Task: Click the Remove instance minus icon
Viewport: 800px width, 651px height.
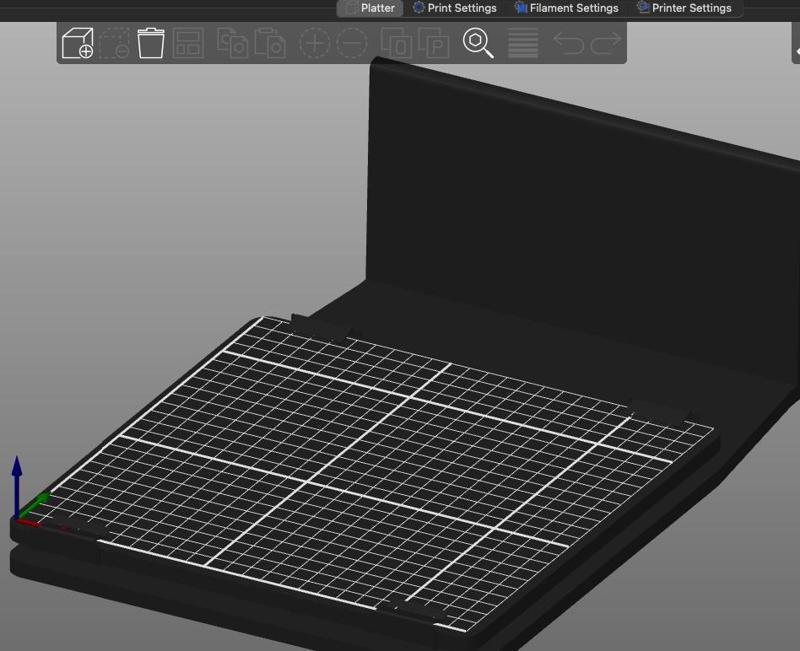Action: 352,43
